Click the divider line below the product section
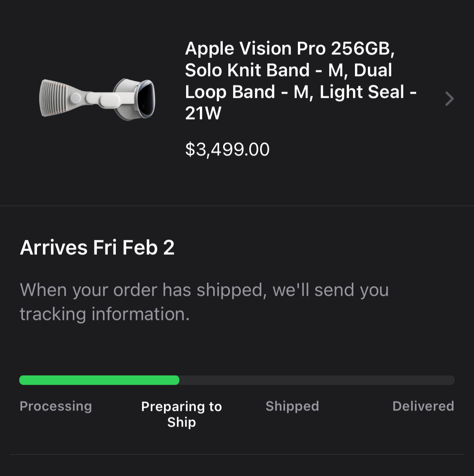Viewport: 474px width, 476px height. click(x=237, y=206)
